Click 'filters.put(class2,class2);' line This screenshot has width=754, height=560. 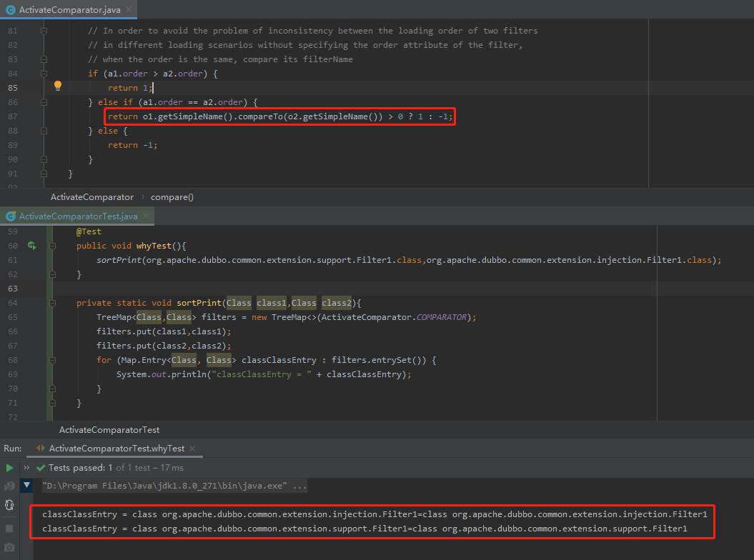click(x=164, y=346)
